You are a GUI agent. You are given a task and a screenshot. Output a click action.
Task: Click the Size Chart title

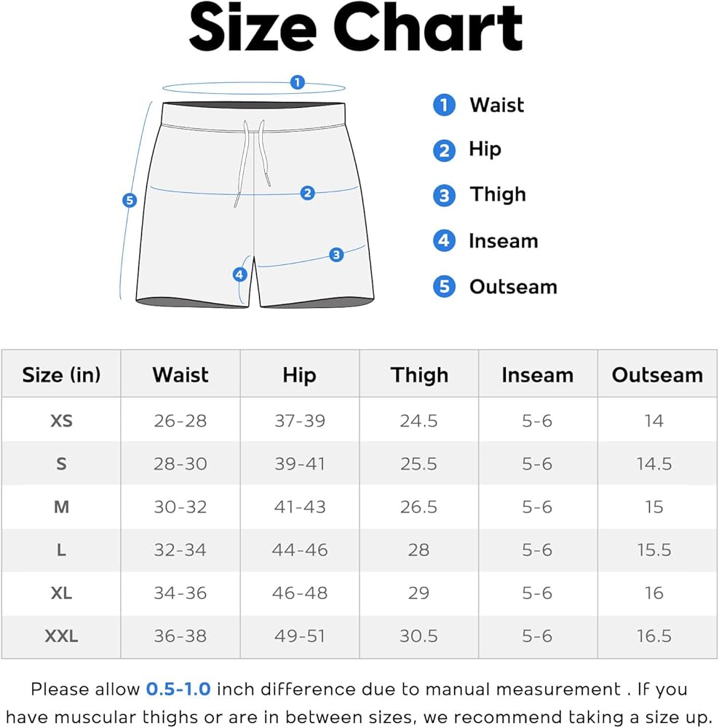coord(356,29)
